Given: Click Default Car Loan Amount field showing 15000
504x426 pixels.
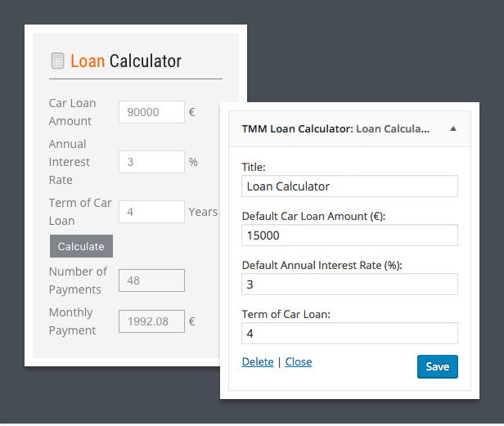Looking at the screenshot, I should coord(349,235).
